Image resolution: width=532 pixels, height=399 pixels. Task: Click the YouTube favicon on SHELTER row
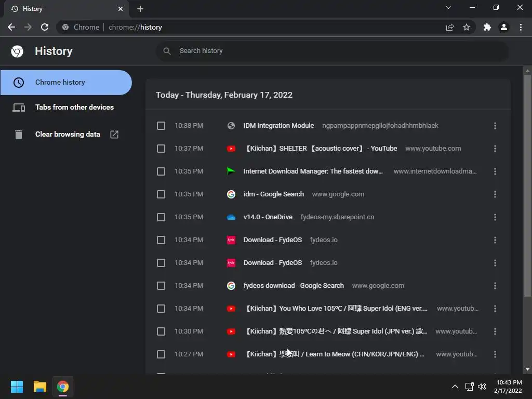click(231, 149)
